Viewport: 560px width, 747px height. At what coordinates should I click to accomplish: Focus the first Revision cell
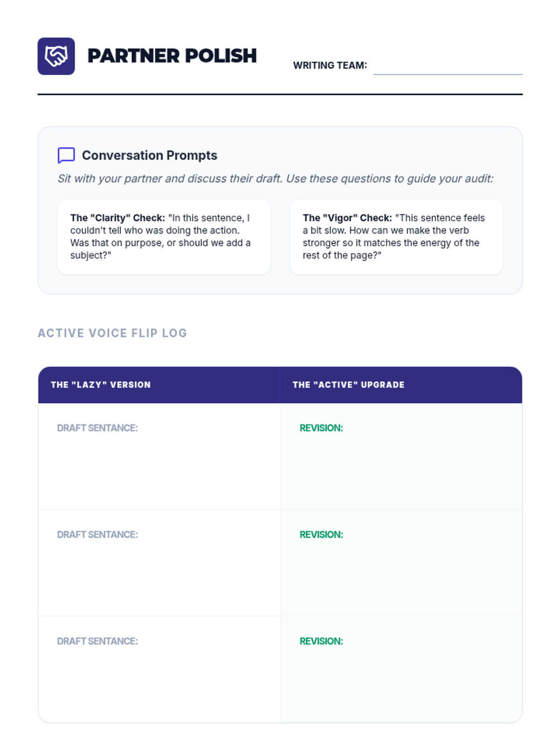[401, 462]
